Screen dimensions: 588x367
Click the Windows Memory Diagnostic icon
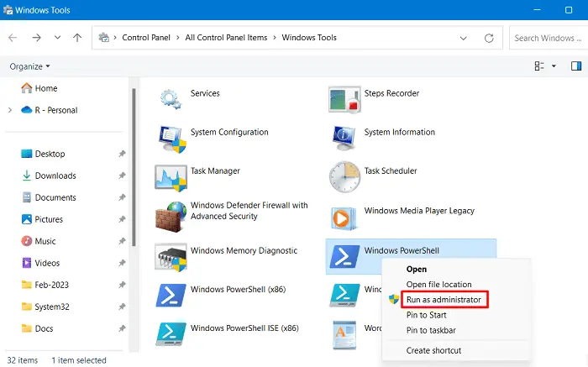coord(171,255)
